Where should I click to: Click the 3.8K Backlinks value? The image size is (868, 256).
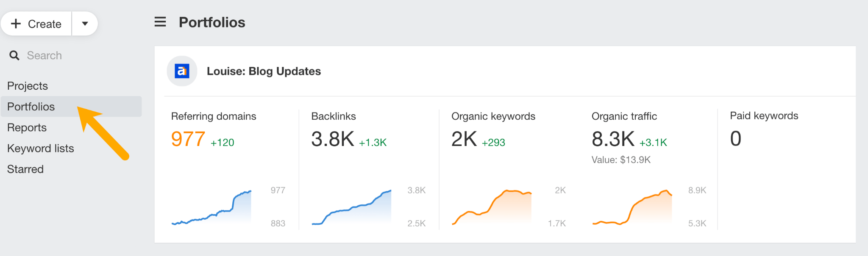[332, 139]
